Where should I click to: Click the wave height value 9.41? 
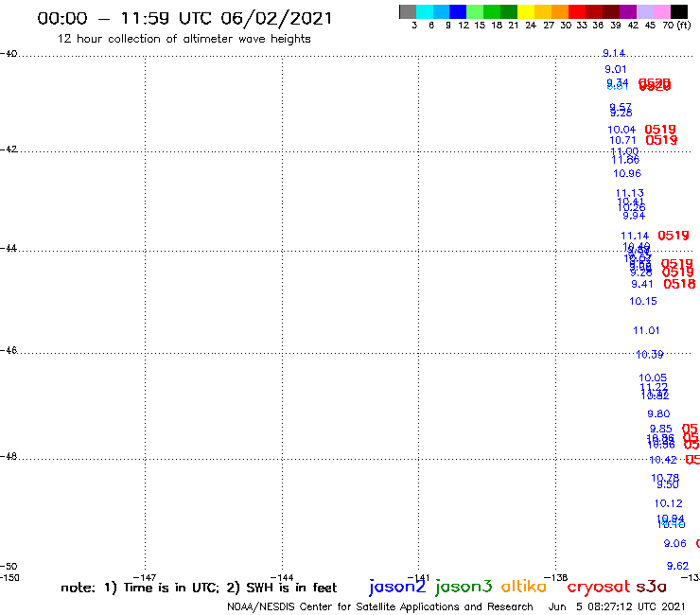click(642, 284)
